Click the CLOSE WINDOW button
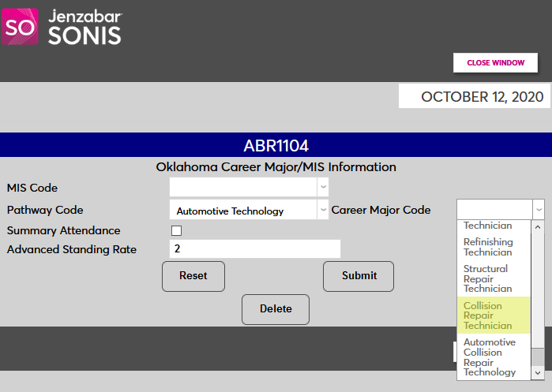Viewport: 552px width, 392px height. click(x=495, y=63)
